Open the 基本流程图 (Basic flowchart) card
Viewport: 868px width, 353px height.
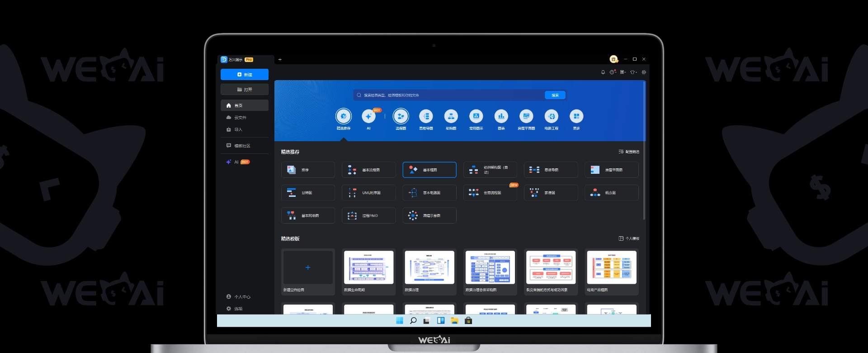(x=368, y=170)
